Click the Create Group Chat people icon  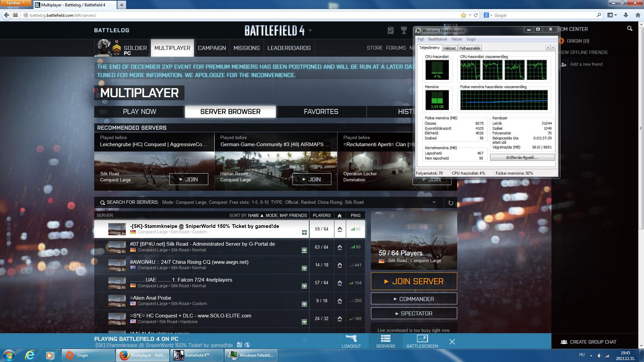click(x=563, y=342)
